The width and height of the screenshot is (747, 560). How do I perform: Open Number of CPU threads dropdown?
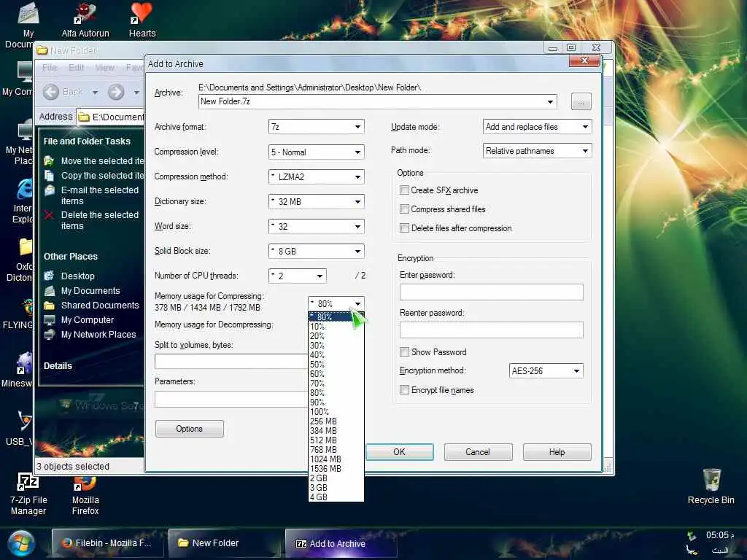tap(298, 276)
